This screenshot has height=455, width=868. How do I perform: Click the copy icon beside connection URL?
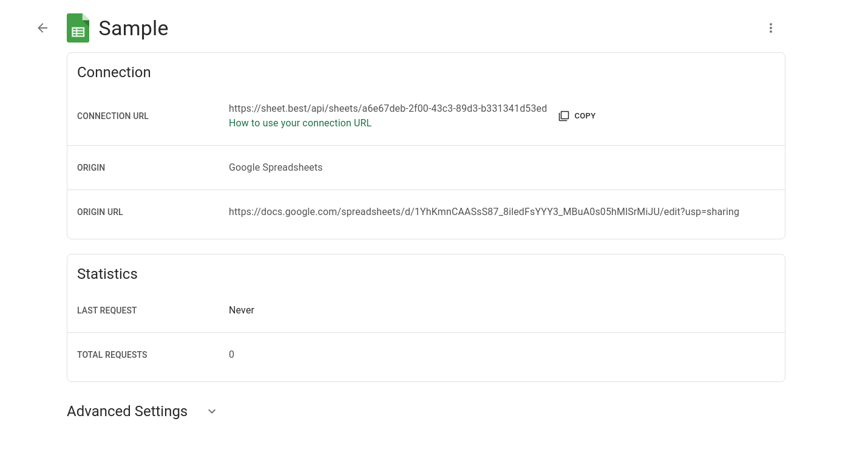coord(564,116)
